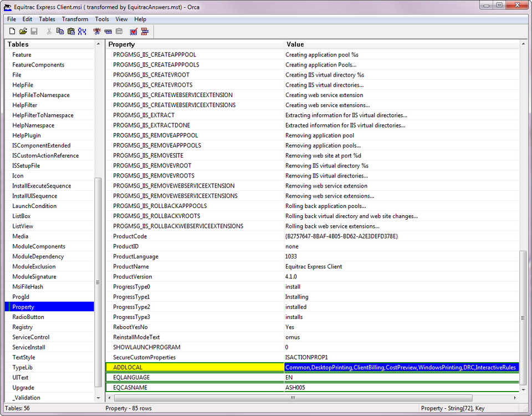The width and height of the screenshot is (532, 416).
Task: Open the Tools menu
Action: [x=102, y=19]
